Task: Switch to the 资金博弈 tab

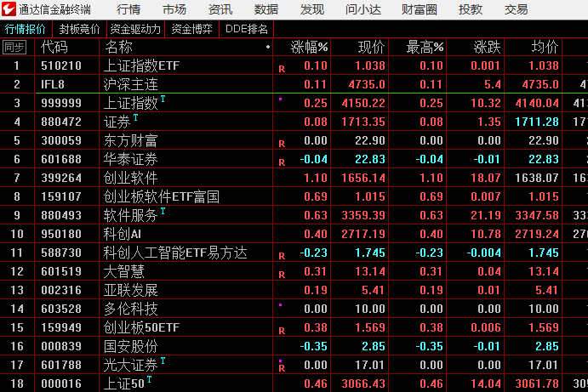Action: point(191,29)
